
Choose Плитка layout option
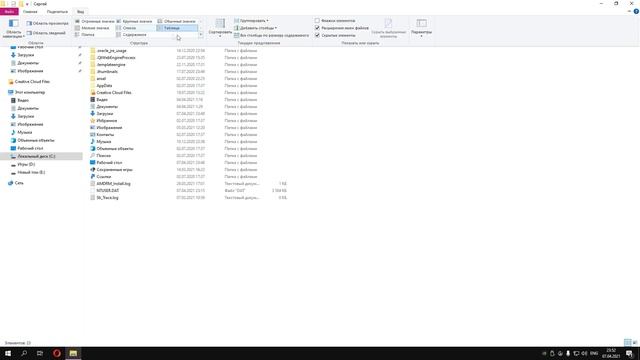[85, 35]
